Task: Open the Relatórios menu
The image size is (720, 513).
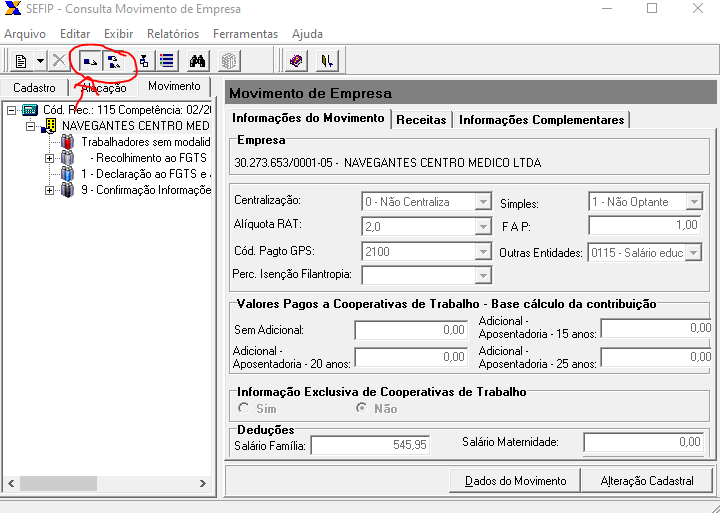Action: [x=173, y=34]
